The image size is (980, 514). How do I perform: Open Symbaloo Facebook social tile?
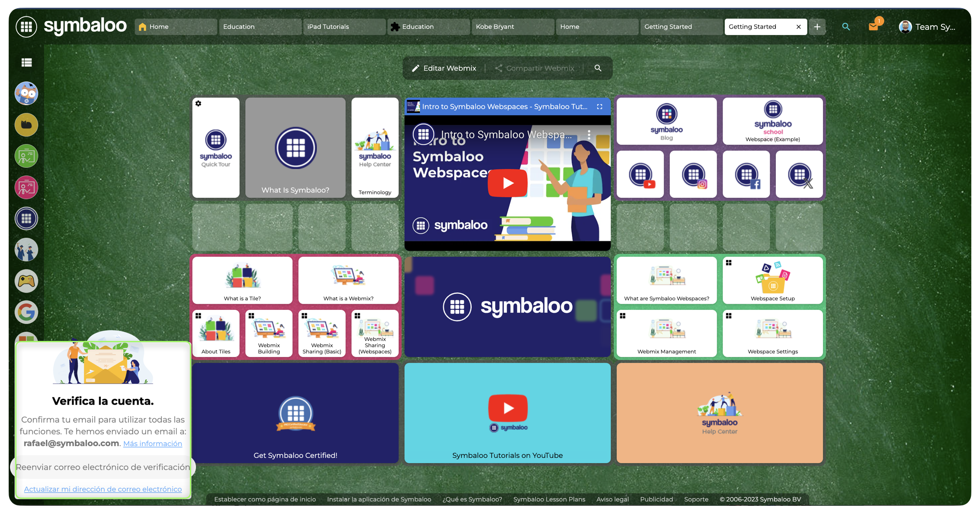point(746,174)
